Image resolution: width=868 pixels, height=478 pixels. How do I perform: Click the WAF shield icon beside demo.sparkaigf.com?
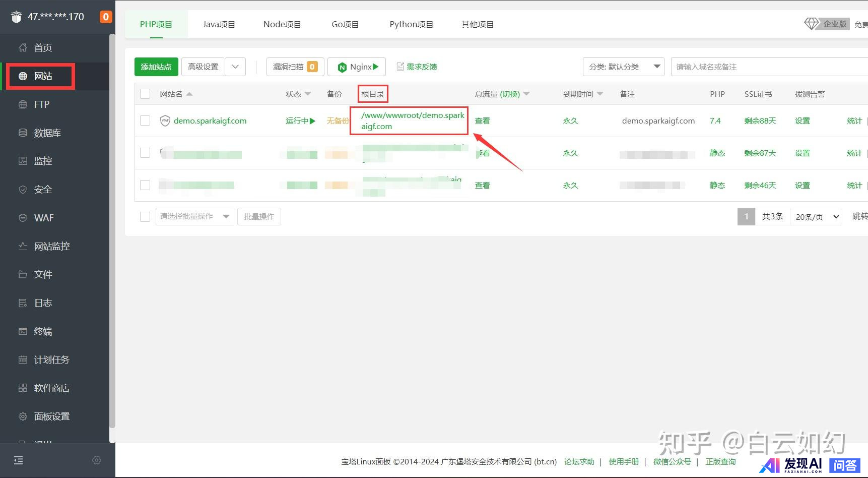point(165,121)
